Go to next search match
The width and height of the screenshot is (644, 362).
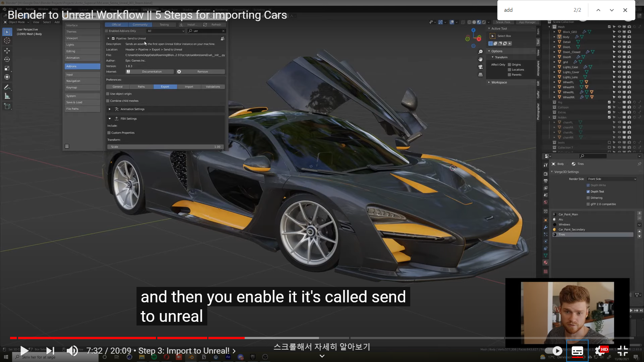(611, 10)
